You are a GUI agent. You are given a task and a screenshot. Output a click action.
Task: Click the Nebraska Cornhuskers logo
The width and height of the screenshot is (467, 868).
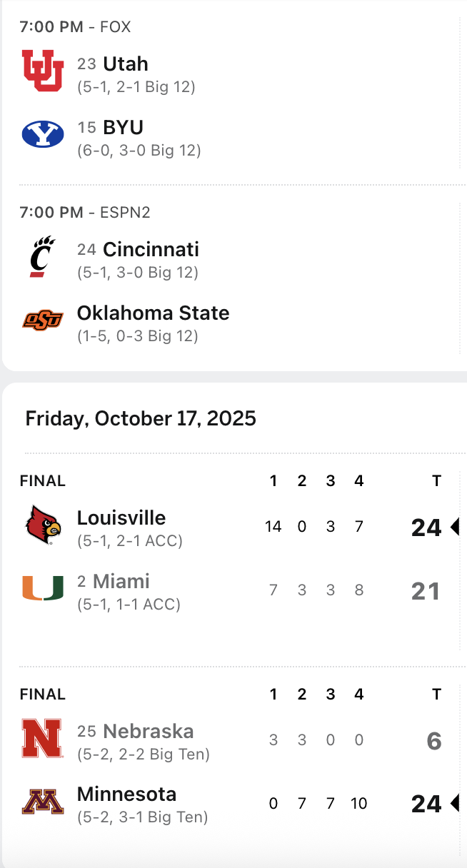tap(43, 738)
